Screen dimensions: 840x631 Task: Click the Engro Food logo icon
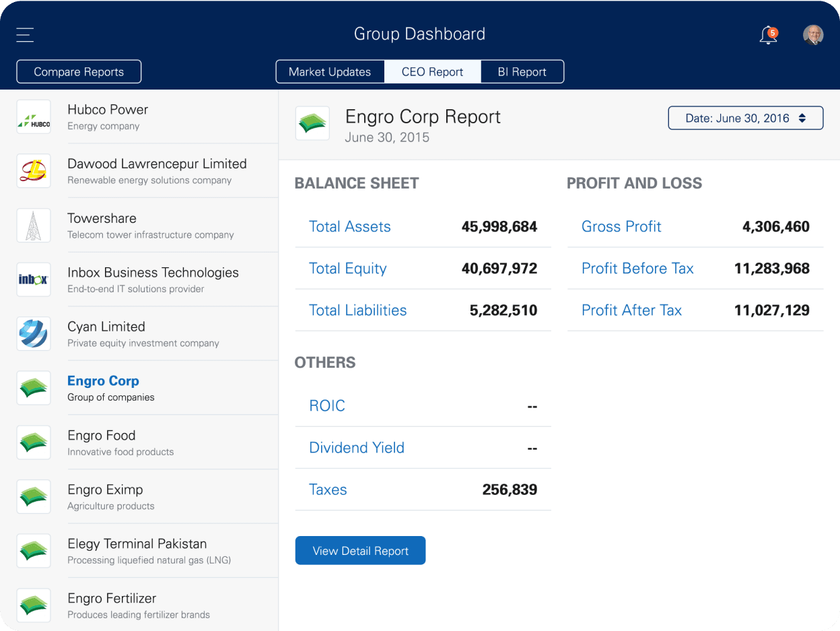pos(34,442)
